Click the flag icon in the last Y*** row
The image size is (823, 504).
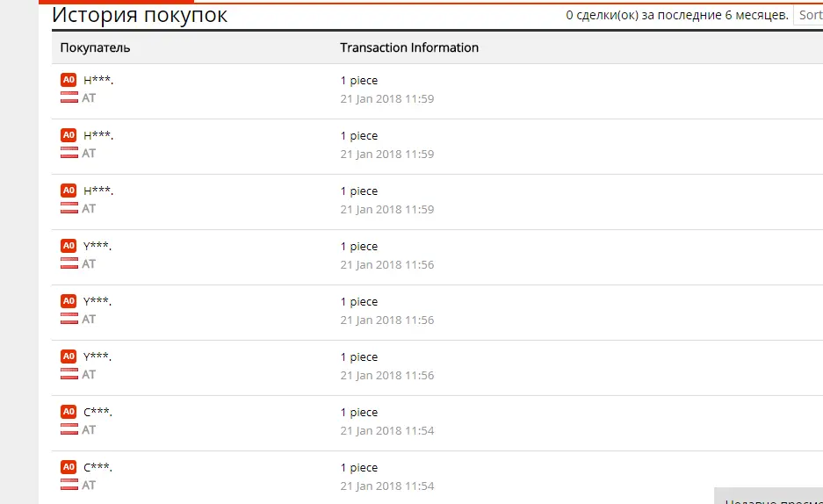click(69, 374)
